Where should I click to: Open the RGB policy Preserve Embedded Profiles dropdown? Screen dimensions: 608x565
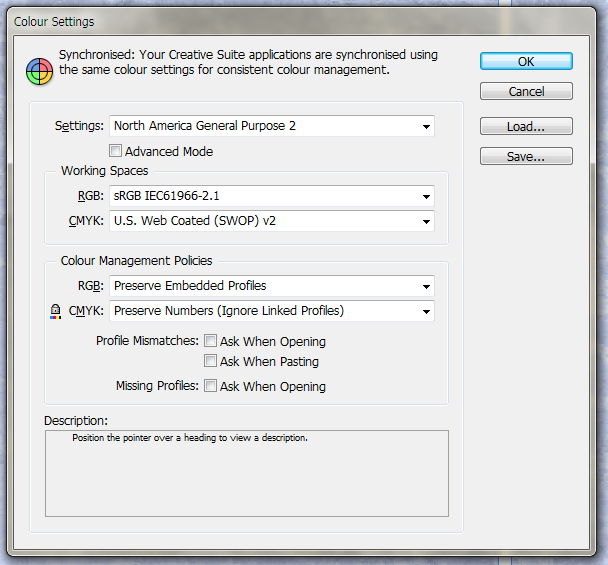click(272, 286)
